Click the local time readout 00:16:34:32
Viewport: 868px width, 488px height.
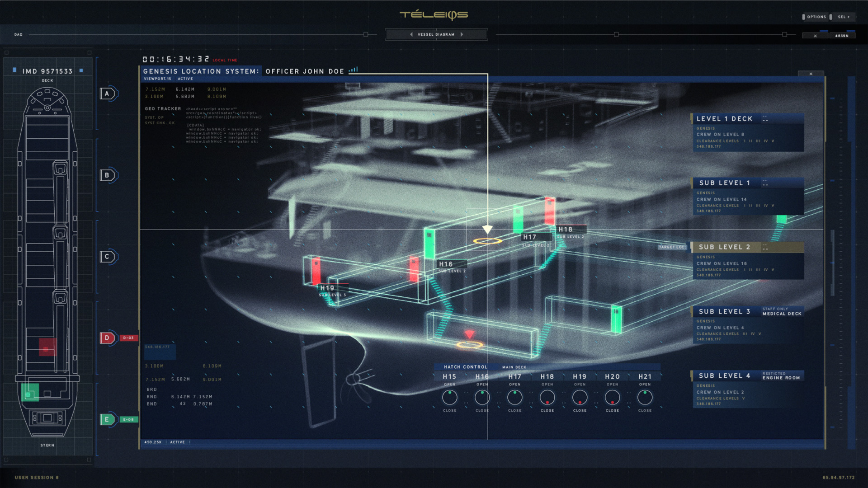tap(176, 59)
